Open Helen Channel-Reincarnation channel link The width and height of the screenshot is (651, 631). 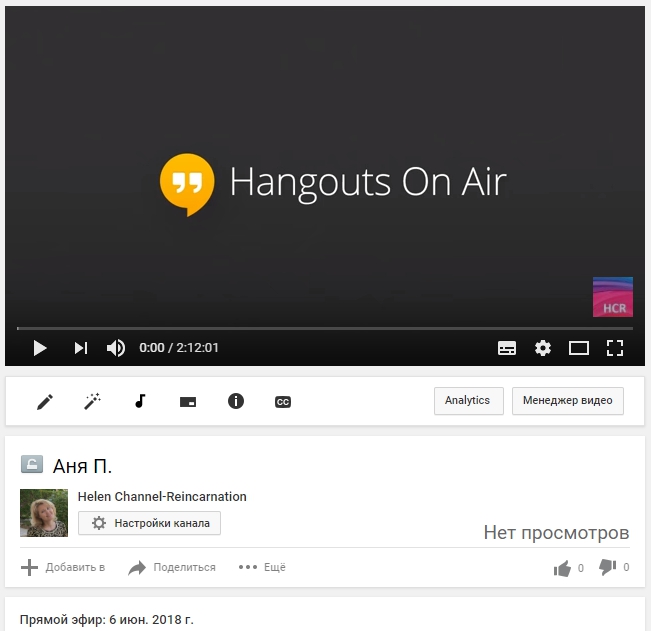point(162,496)
